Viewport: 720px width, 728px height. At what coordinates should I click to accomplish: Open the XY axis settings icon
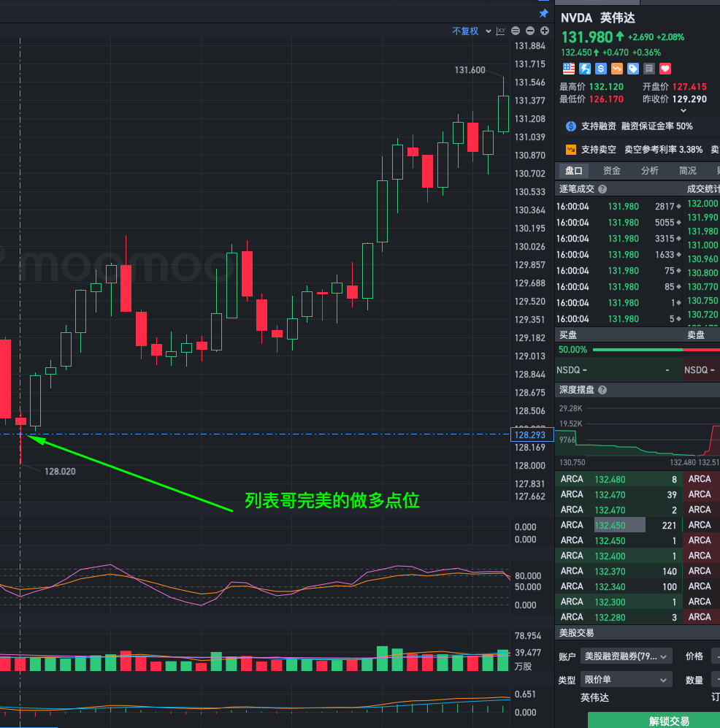(x=500, y=31)
